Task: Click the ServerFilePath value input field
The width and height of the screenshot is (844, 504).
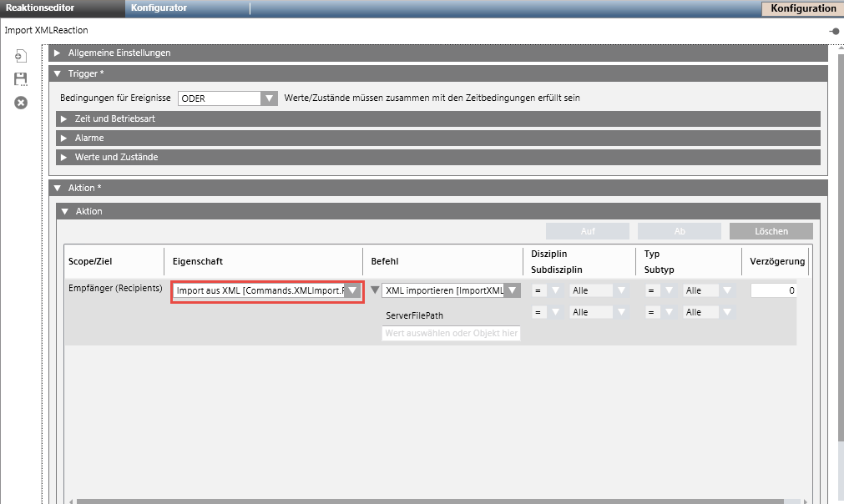Action: coord(451,333)
